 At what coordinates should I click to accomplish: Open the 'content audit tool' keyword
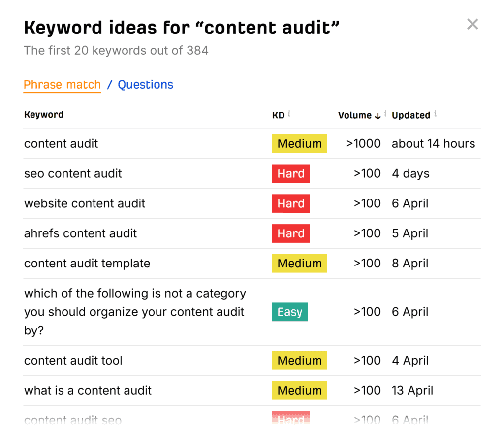click(73, 361)
